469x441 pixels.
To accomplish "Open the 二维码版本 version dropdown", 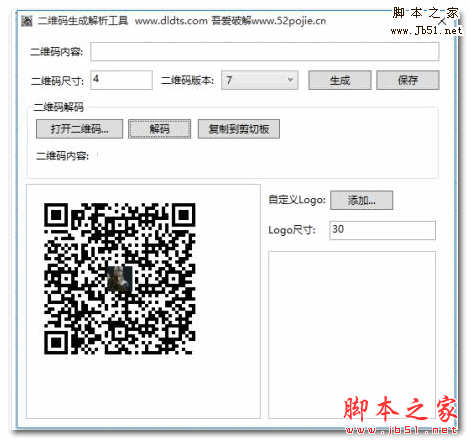I will click(x=260, y=80).
